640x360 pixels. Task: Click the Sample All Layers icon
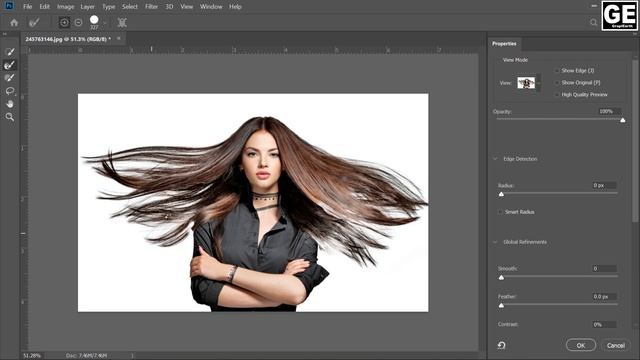pyautogui.click(x=122, y=22)
